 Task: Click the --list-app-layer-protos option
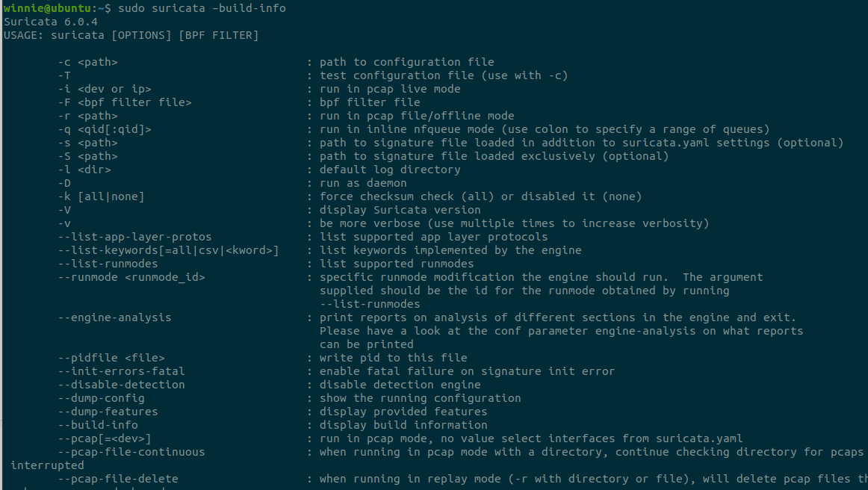pos(135,237)
